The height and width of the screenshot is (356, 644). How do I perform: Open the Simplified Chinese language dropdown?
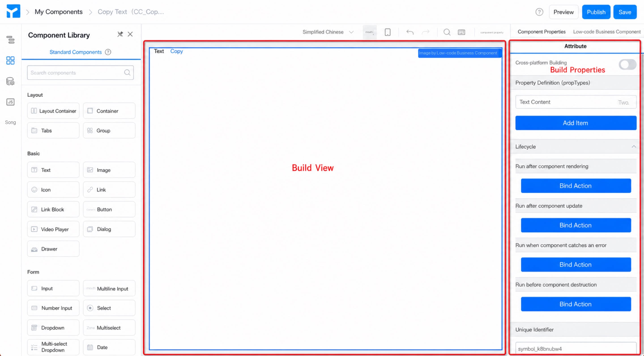328,32
